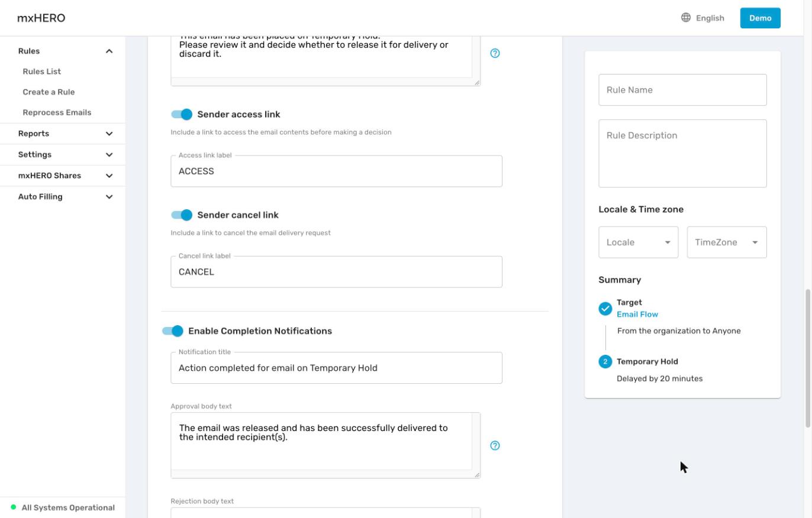Focus the Rule Description field
The image size is (812, 518).
pos(683,154)
